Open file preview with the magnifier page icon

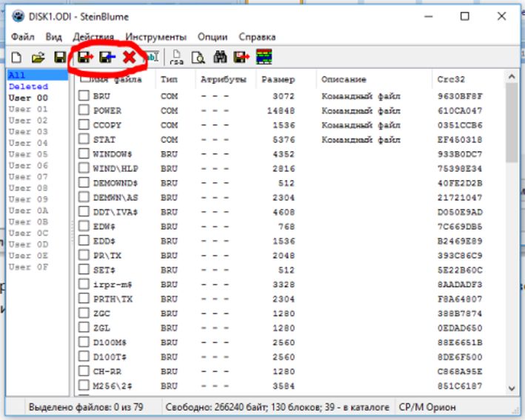pyautogui.click(x=198, y=57)
